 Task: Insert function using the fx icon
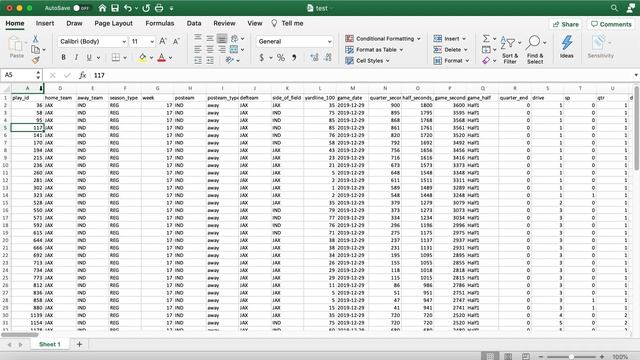pyautogui.click(x=82, y=75)
